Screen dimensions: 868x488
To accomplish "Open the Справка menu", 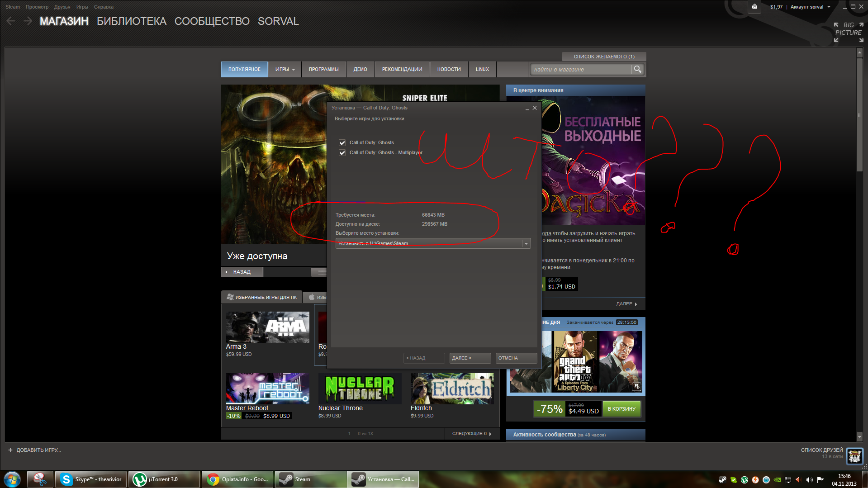I will coord(104,7).
